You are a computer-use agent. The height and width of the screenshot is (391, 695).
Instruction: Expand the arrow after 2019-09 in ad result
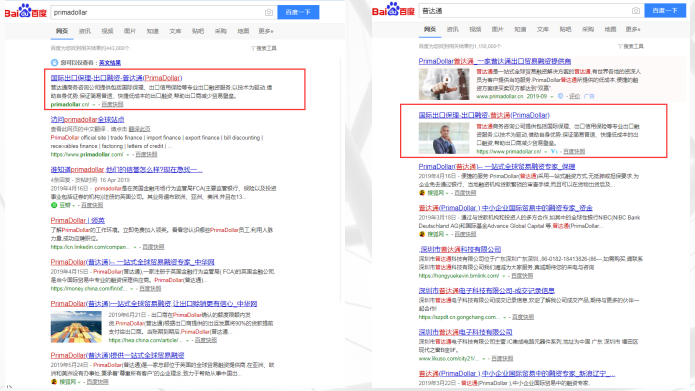pyautogui.click(x=552, y=97)
